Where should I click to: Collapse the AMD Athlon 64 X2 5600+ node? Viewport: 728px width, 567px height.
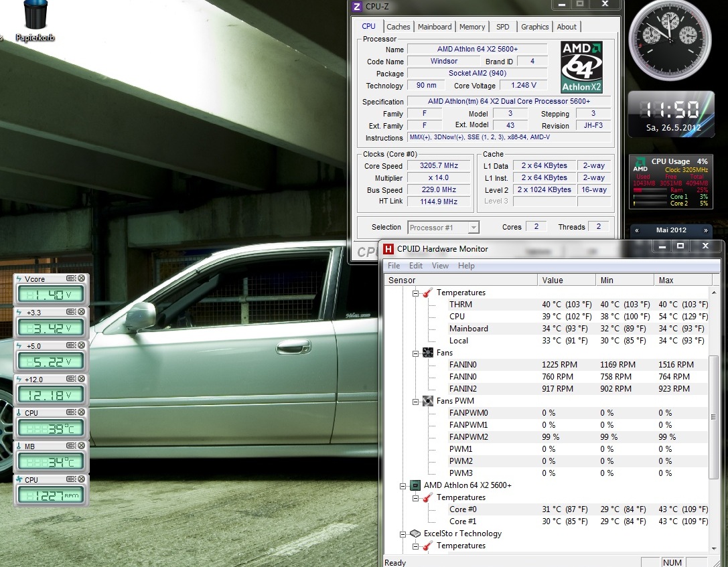[403, 485]
